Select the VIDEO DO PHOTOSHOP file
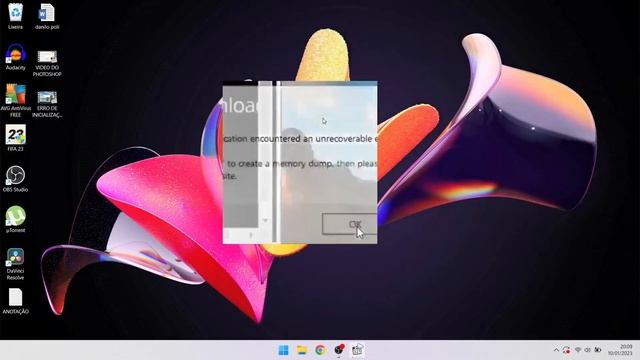Image resolution: width=640 pixels, height=360 pixels. (x=47, y=63)
